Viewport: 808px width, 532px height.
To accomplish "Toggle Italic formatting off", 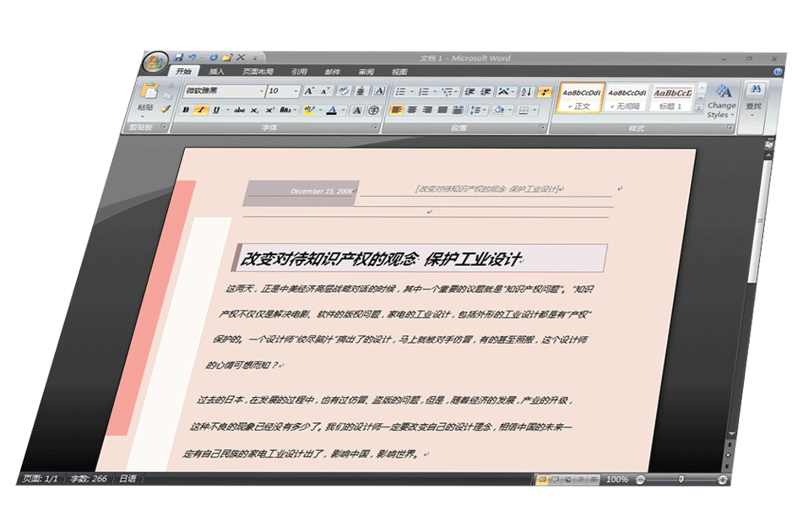I will click(x=200, y=110).
